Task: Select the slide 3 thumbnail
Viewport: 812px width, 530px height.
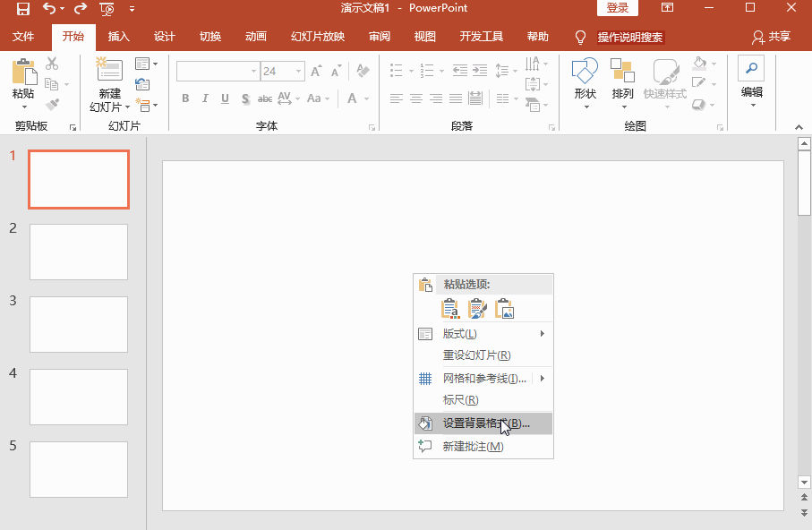Action: pos(79,324)
